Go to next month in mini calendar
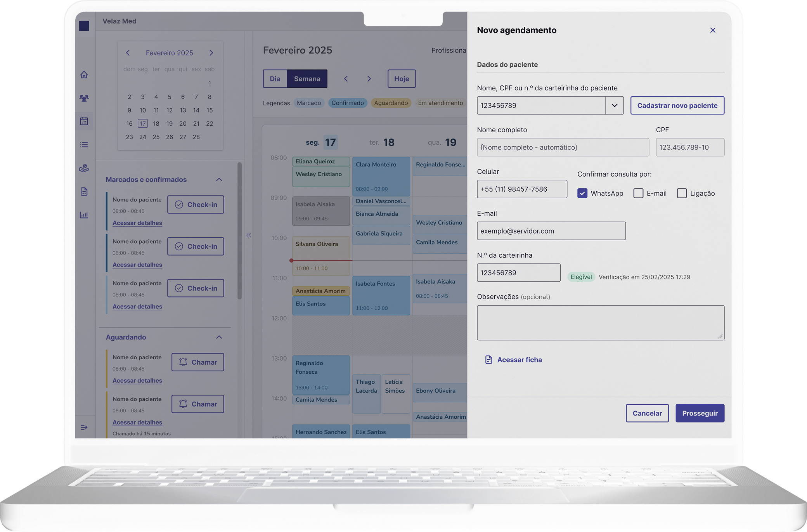The width and height of the screenshot is (807, 532). click(211, 53)
